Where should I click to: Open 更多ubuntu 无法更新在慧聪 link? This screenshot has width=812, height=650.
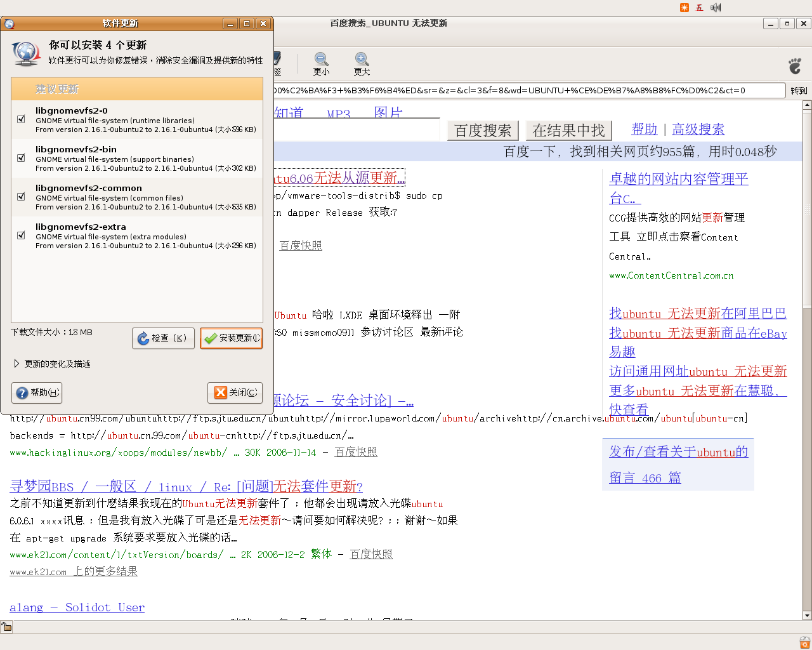tap(698, 400)
